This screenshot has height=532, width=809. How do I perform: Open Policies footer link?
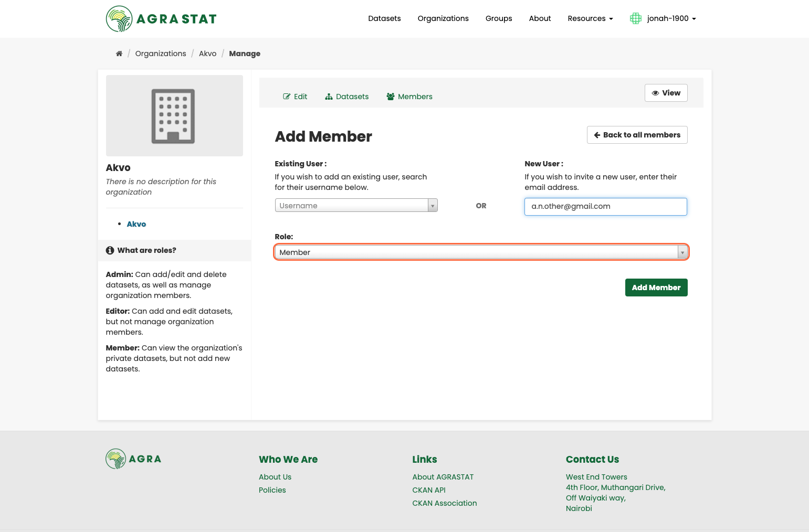pos(272,490)
